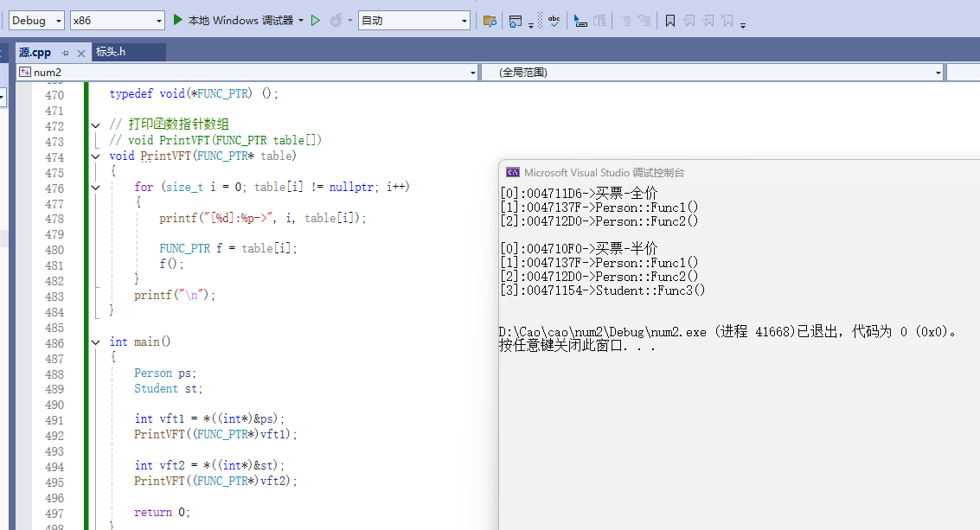Click console line Student::Func3()
980x530 pixels.
tap(603, 290)
